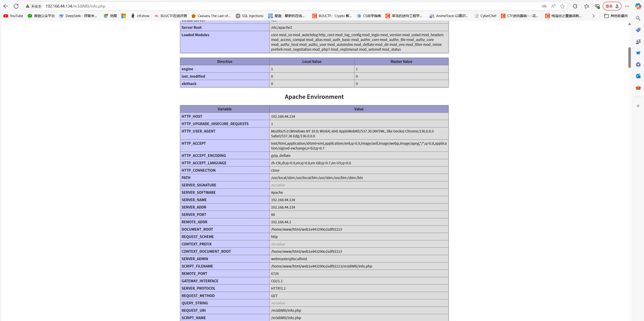644x321 pixels.
Task: Click the HTTP_ACCEPT_LANGUAGE value
Action: [311, 163]
